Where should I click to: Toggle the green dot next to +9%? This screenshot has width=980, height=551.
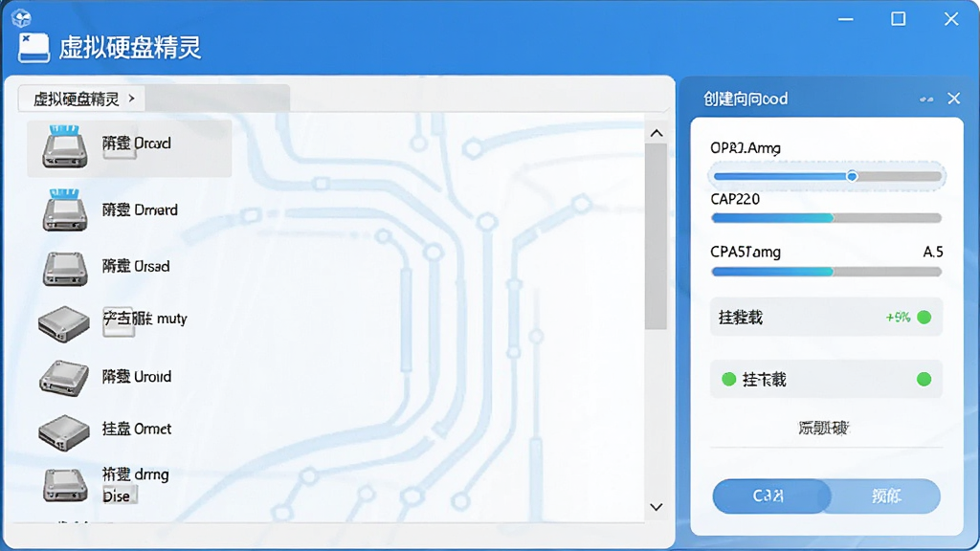(x=924, y=318)
